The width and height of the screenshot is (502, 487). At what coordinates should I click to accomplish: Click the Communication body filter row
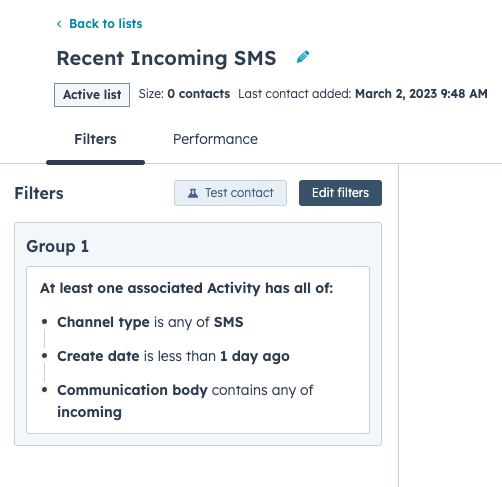point(185,401)
